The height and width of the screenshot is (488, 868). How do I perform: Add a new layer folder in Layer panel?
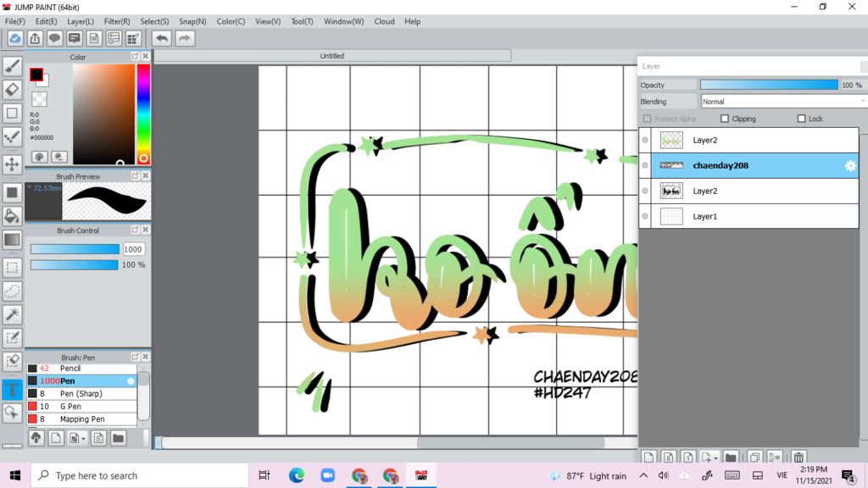pos(731,457)
